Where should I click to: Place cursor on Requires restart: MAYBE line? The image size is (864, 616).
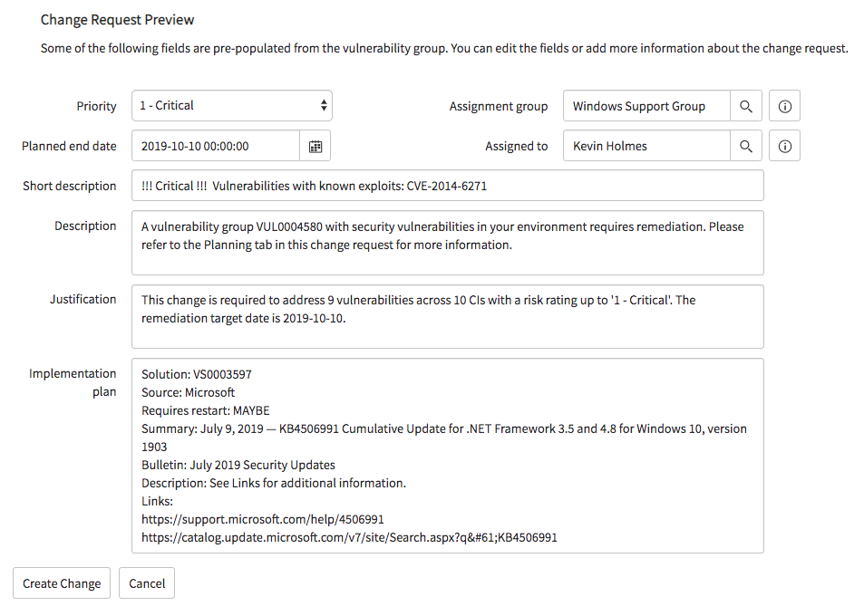pos(206,410)
